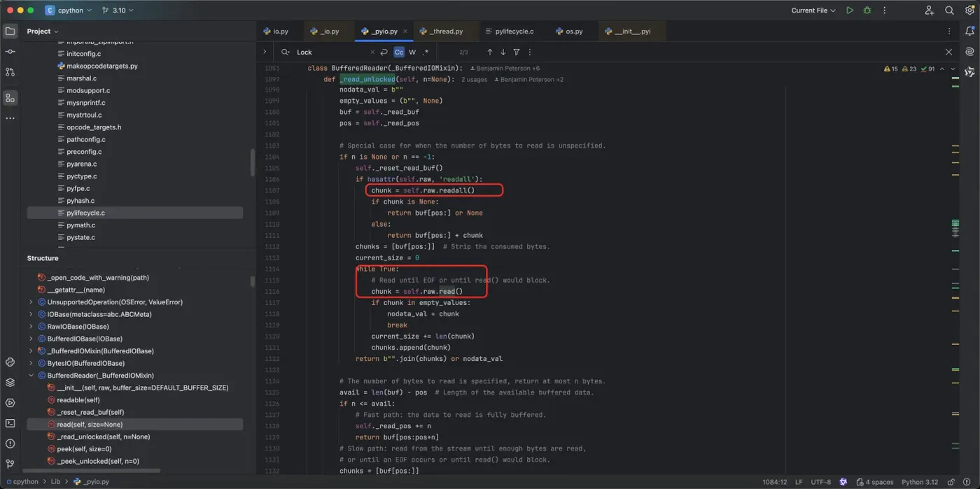Open Search Everywhere magnifier icon

click(x=949, y=10)
